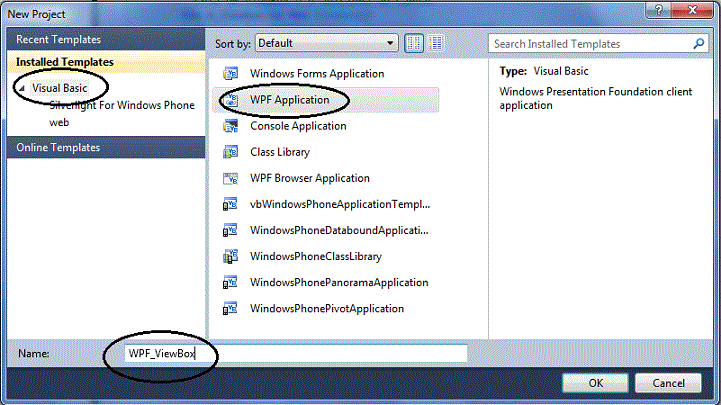
Task: Click the Windows Forms Application template icon
Action: tap(230, 74)
